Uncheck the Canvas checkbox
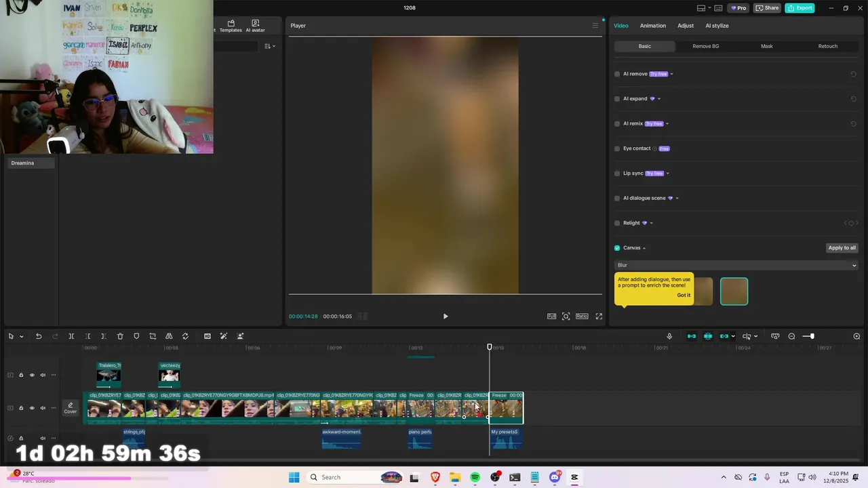The image size is (868, 488). click(x=617, y=248)
